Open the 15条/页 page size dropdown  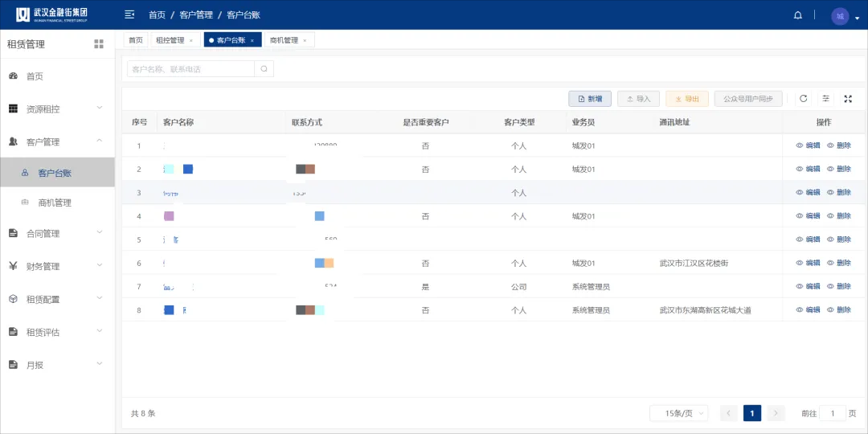tap(678, 413)
